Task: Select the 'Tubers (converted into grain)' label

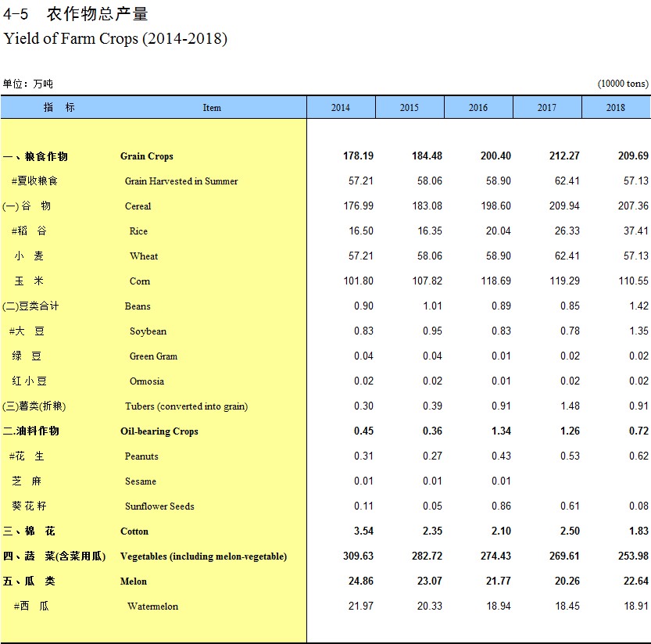Action: pyautogui.click(x=187, y=406)
